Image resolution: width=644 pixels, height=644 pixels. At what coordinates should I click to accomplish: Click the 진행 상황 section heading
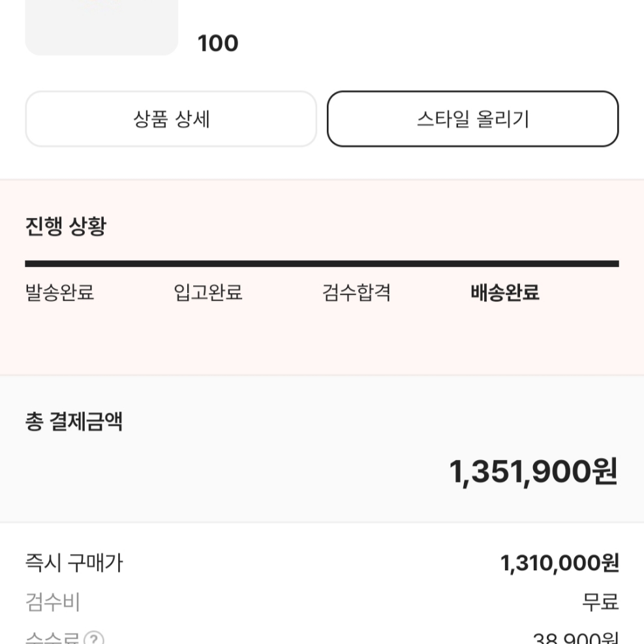pyautogui.click(x=66, y=226)
